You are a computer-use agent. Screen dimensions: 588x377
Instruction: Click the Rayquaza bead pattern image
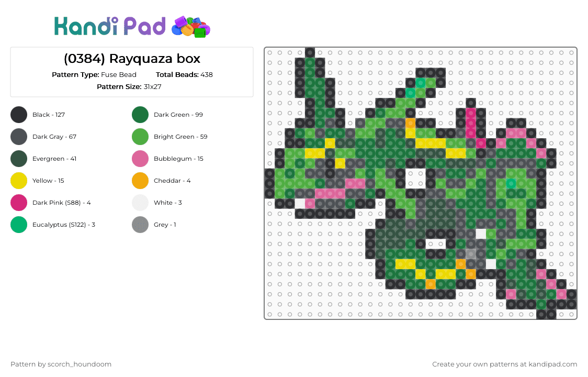click(x=421, y=183)
